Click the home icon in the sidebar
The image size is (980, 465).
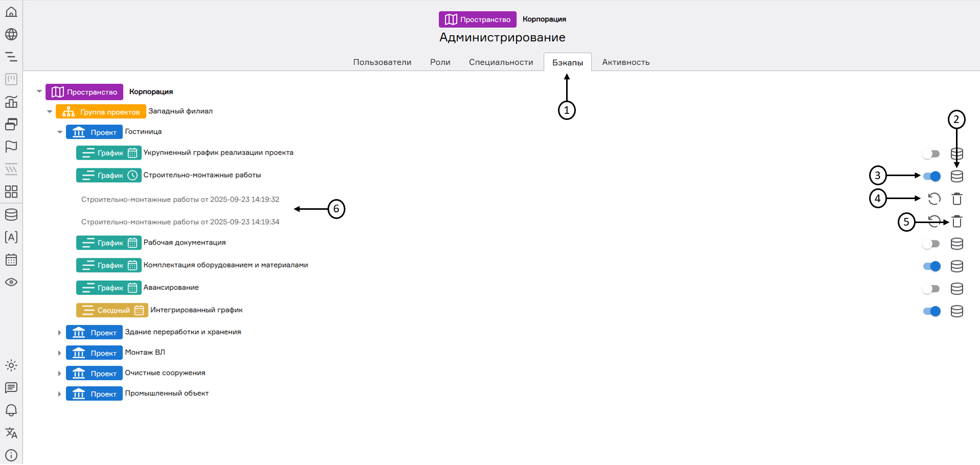[x=11, y=12]
